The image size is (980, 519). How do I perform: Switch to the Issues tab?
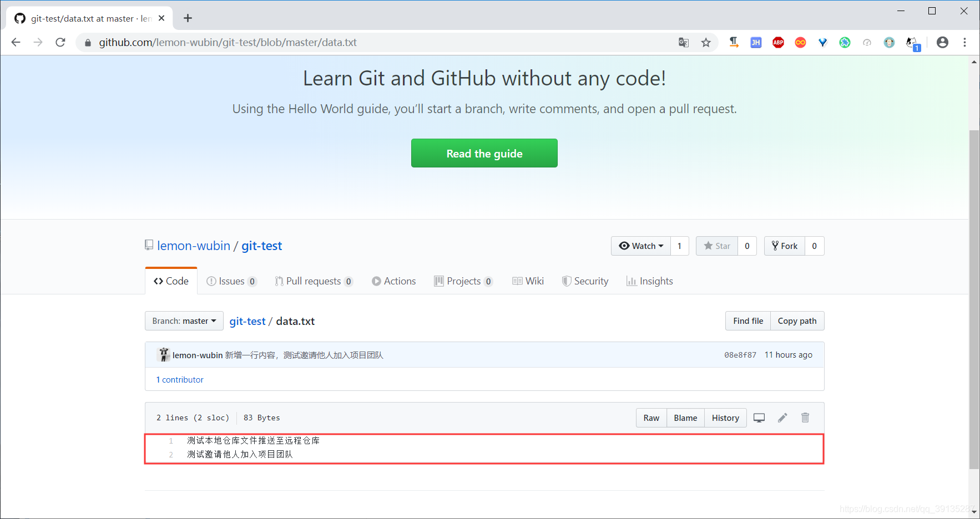pos(231,281)
